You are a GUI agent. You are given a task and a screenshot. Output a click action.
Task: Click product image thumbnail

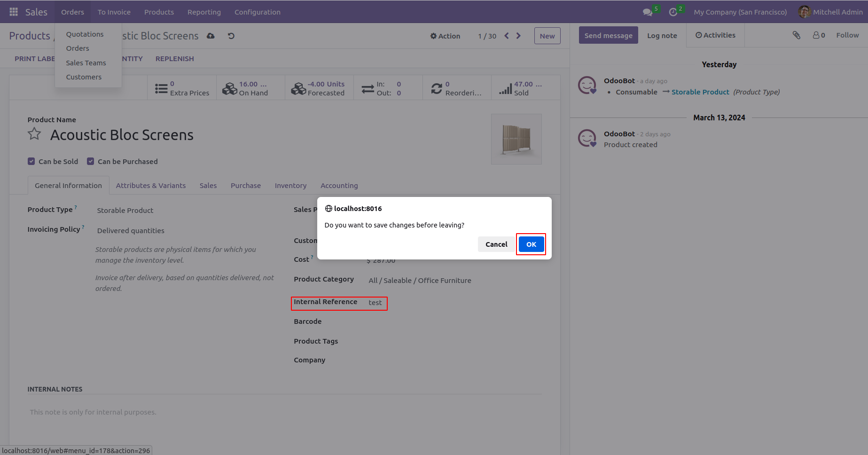516,139
